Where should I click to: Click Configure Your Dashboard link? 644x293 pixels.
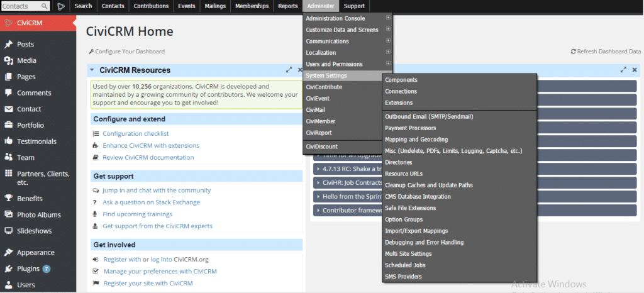130,52
